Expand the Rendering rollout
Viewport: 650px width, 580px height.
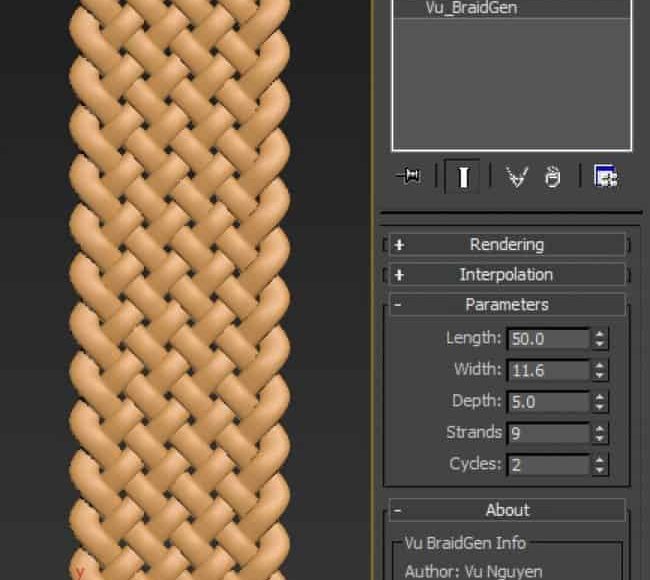tap(506, 244)
